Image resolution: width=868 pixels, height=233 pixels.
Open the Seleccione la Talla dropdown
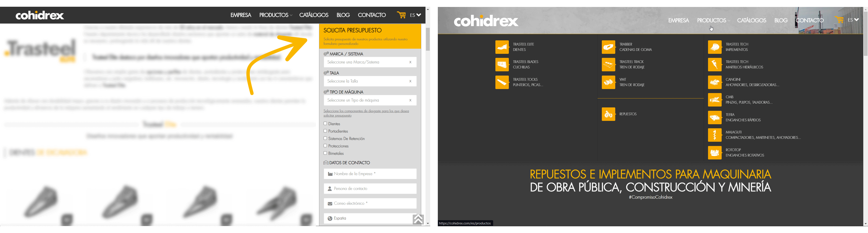[370, 81]
